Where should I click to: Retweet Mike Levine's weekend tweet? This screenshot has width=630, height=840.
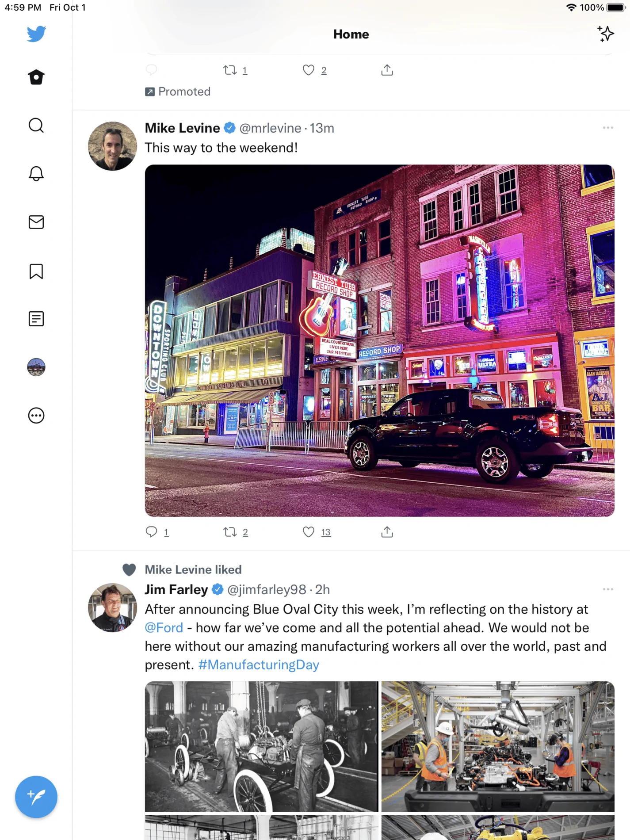[x=230, y=532]
